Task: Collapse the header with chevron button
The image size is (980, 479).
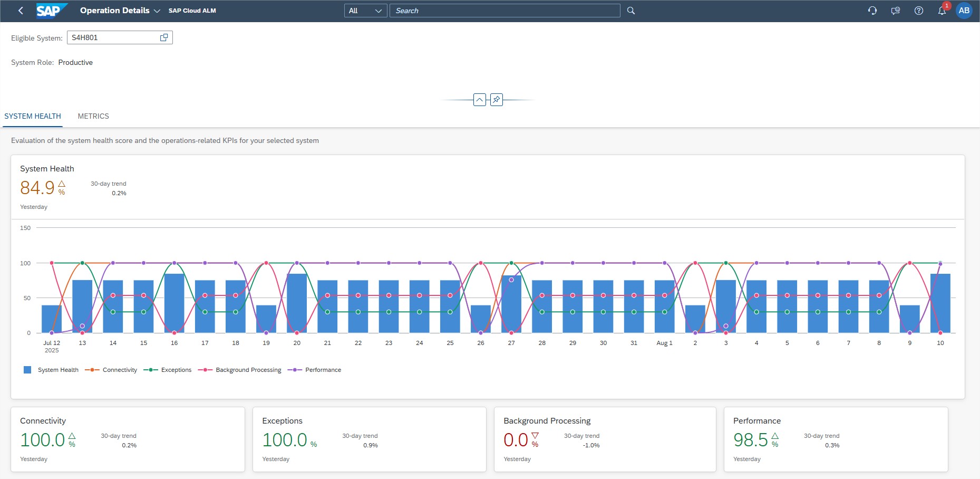Action: tap(480, 100)
